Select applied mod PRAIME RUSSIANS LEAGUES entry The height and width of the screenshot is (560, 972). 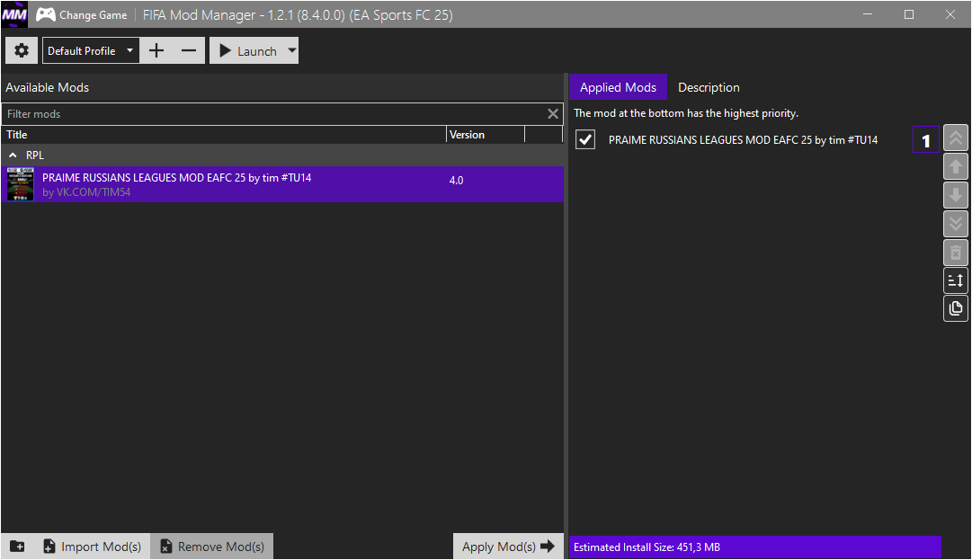click(743, 140)
